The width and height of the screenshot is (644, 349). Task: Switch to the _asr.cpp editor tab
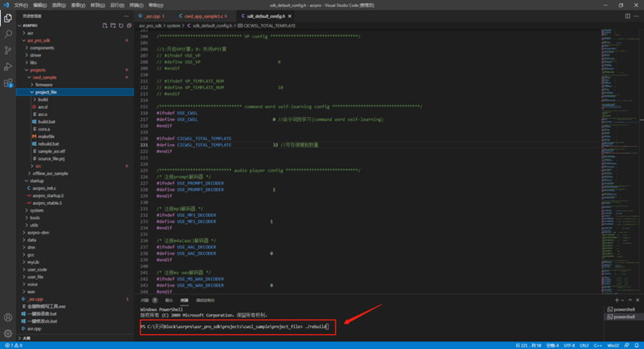coord(151,16)
